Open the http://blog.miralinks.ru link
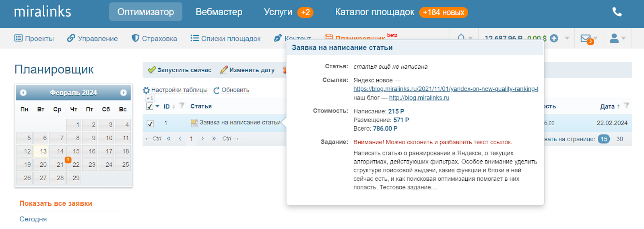This screenshot has height=229, width=644. (x=419, y=98)
